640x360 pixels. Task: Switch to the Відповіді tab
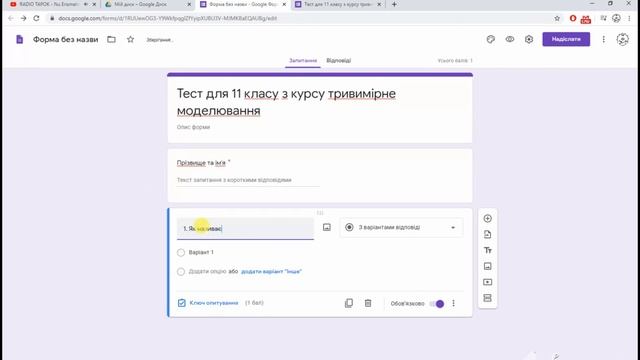click(x=338, y=60)
